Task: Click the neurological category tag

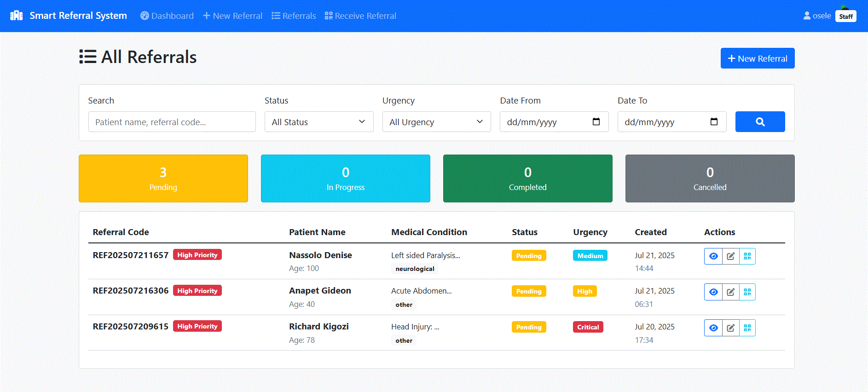Action: [x=415, y=269]
